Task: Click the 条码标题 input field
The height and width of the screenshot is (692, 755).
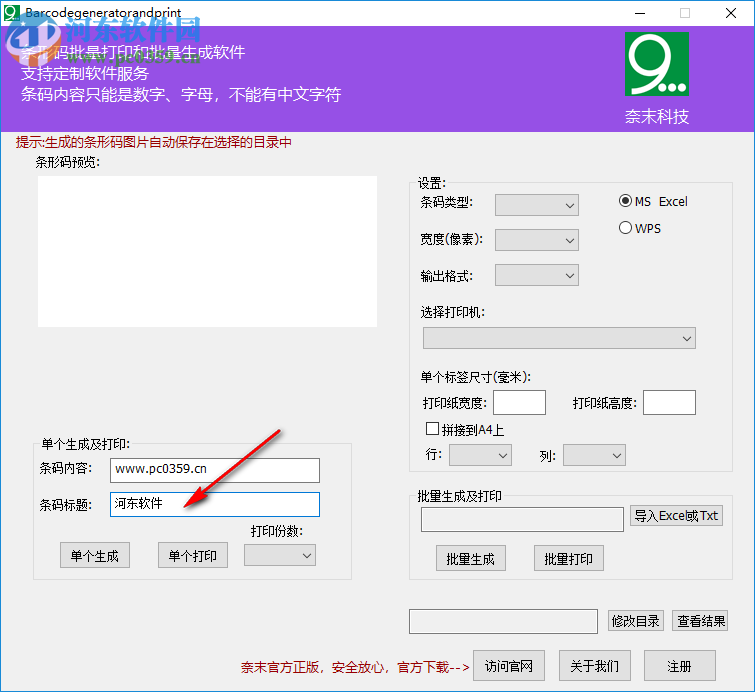Action: coord(215,505)
